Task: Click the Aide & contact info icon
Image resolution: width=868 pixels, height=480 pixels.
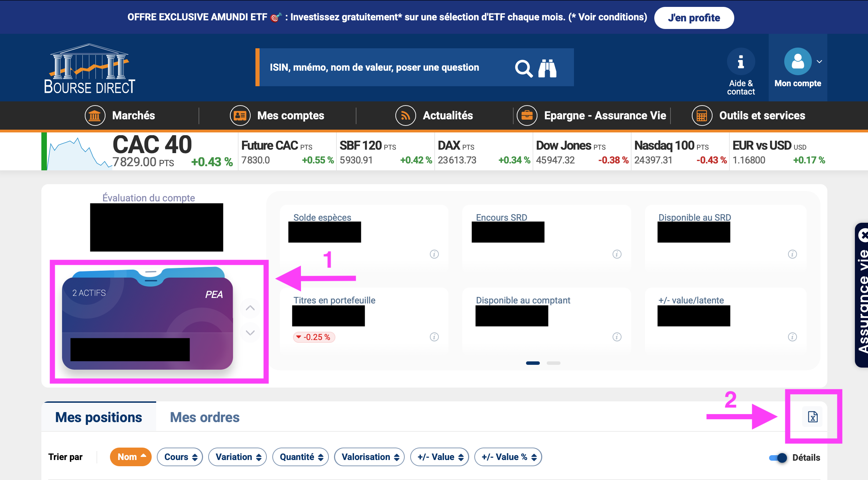Action: (740, 62)
